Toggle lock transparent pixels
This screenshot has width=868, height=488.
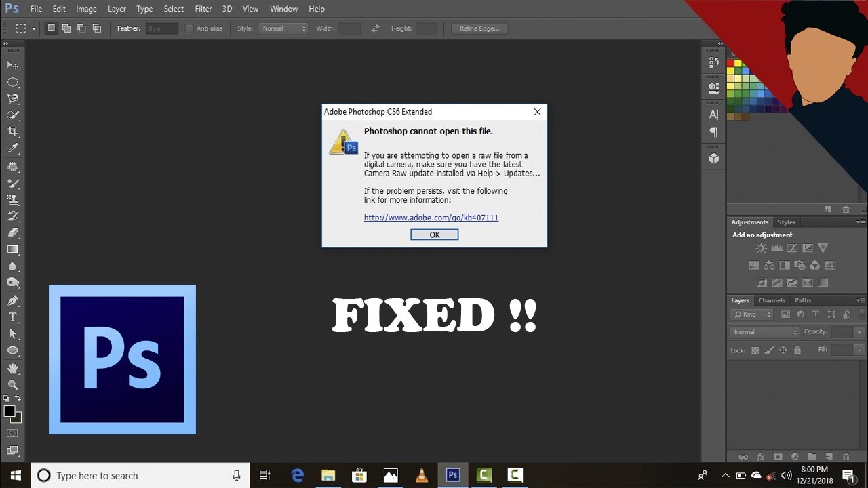(x=755, y=350)
